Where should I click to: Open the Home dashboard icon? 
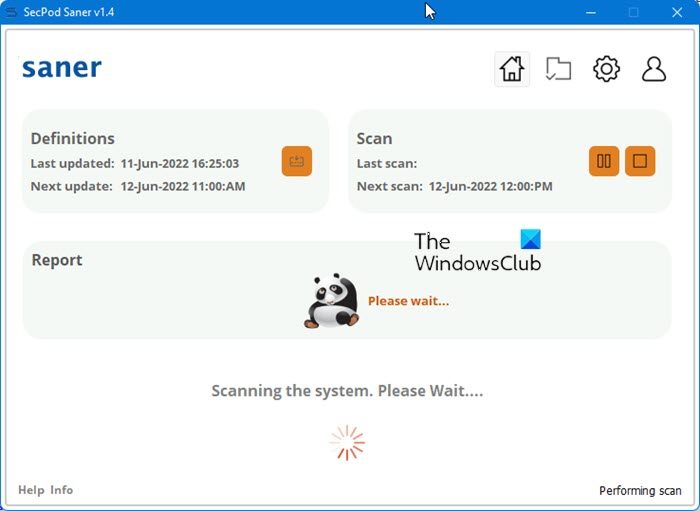click(512, 69)
